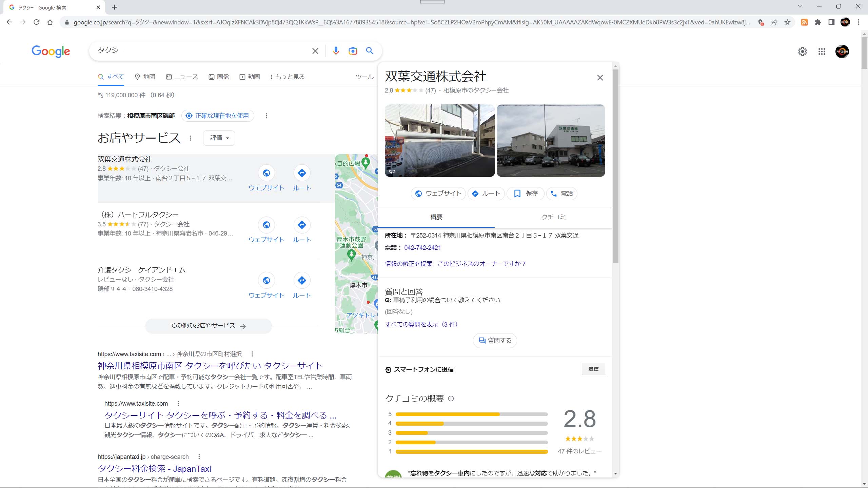Click その他のお店やサービス button

click(x=209, y=326)
